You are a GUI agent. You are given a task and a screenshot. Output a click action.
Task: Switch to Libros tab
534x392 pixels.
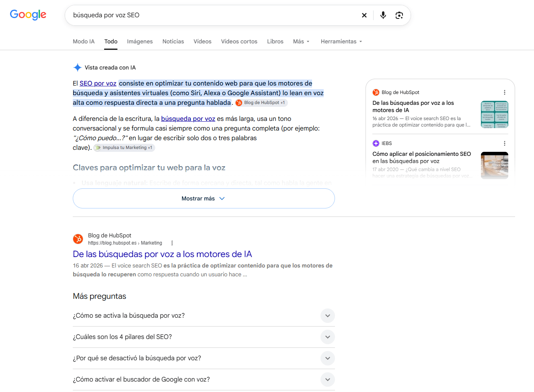pos(275,41)
